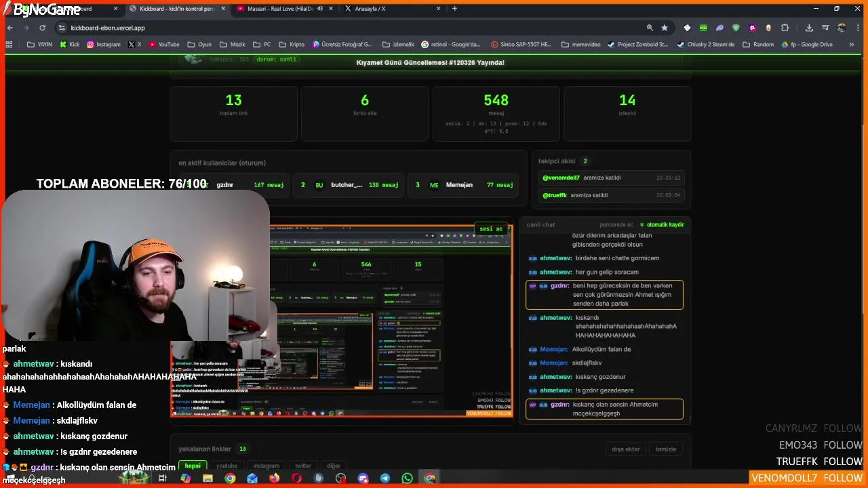This screenshot has width=868, height=488.
Task: Open Opera from taskbar
Action: click(x=296, y=479)
